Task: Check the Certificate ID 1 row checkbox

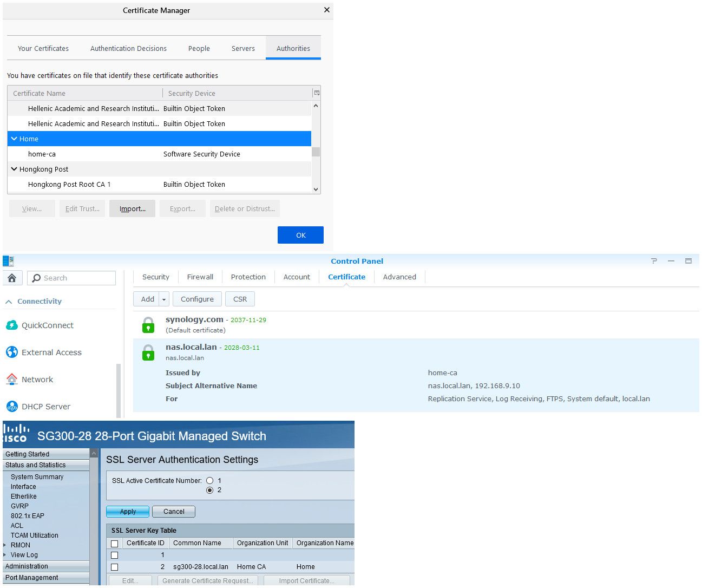Action: coord(114,555)
